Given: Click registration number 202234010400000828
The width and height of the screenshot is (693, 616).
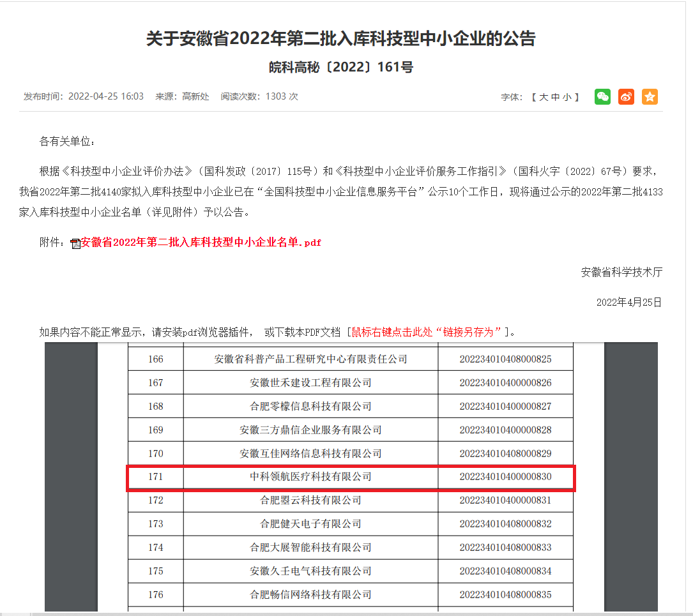Looking at the screenshot, I should tap(505, 430).
